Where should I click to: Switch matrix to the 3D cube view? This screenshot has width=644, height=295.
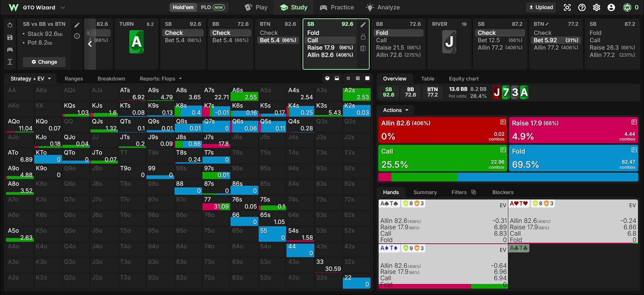tap(327, 78)
